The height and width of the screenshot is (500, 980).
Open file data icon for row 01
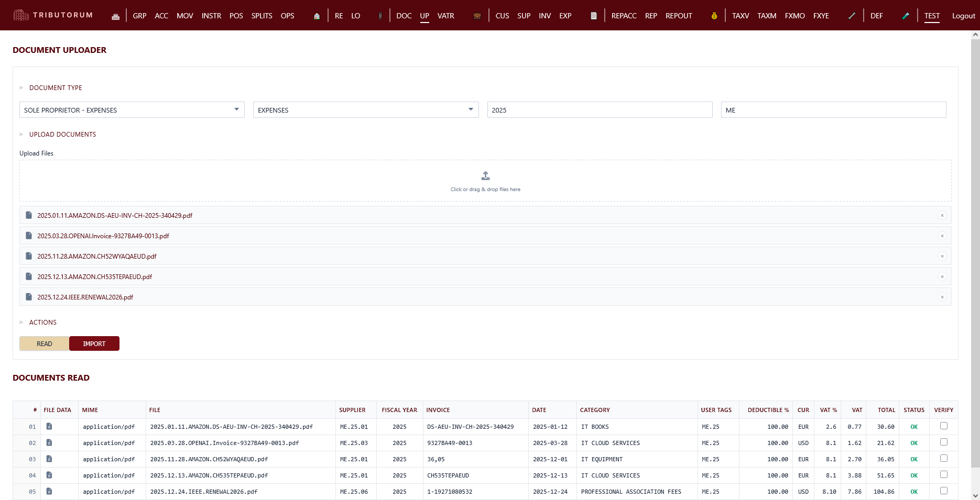coord(49,427)
